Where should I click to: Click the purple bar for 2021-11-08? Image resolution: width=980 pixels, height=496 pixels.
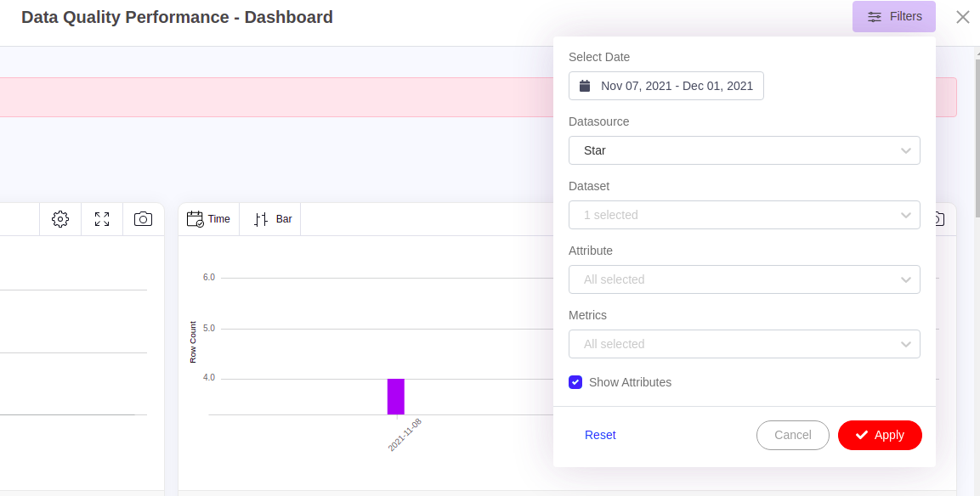tap(396, 397)
